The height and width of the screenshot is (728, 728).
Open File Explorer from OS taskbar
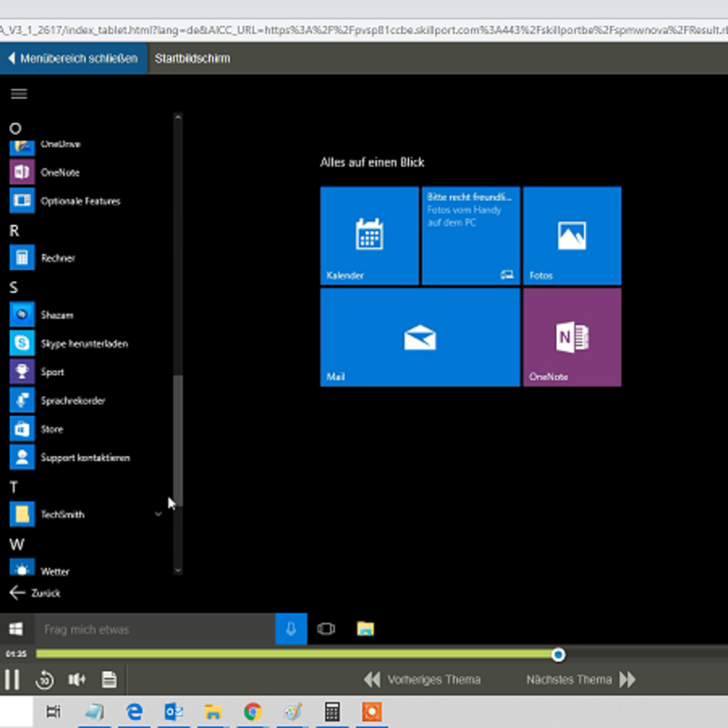click(213, 712)
